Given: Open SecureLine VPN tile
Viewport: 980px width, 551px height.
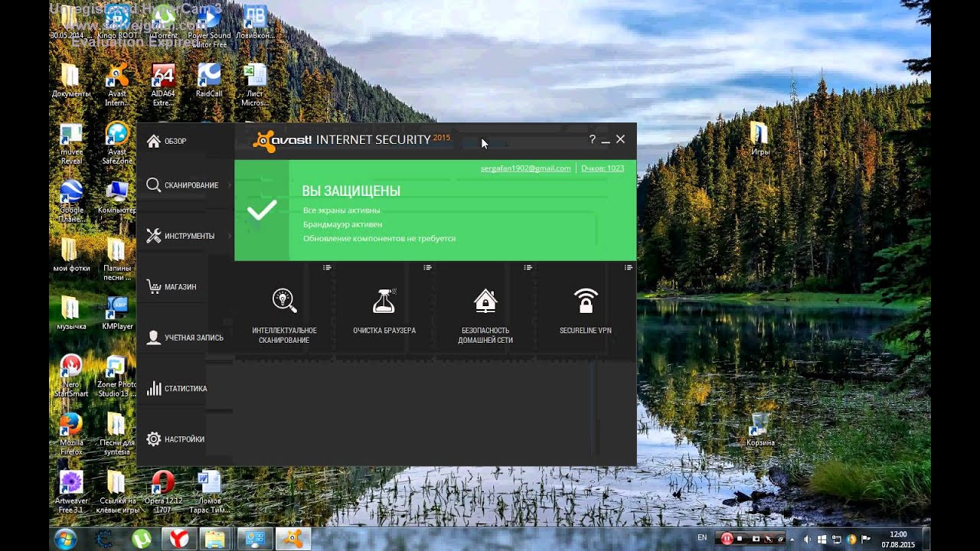Looking at the screenshot, I should (585, 309).
